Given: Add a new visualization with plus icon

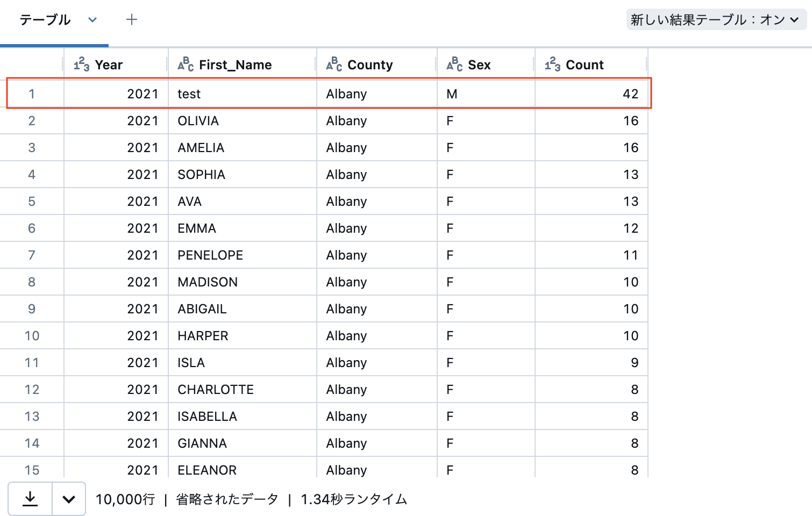Looking at the screenshot, I should pyautogui.click(x=132, y=20).
